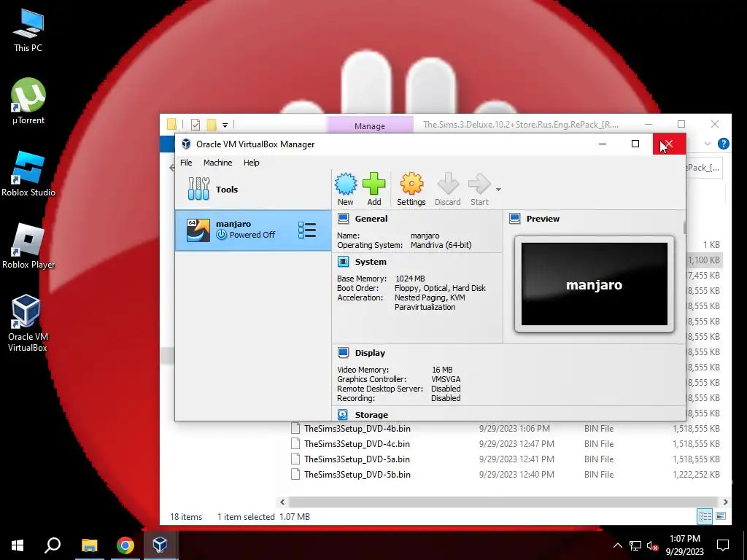Open Google Chrome from the taskbar
Viewport: 747px width, 560px height.
tap(125, 545)
